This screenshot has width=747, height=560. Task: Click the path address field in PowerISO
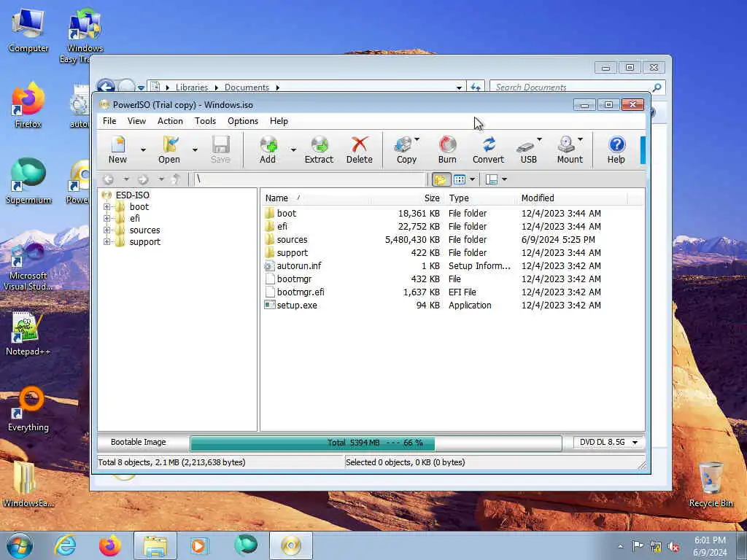click(x=309, y=179)
